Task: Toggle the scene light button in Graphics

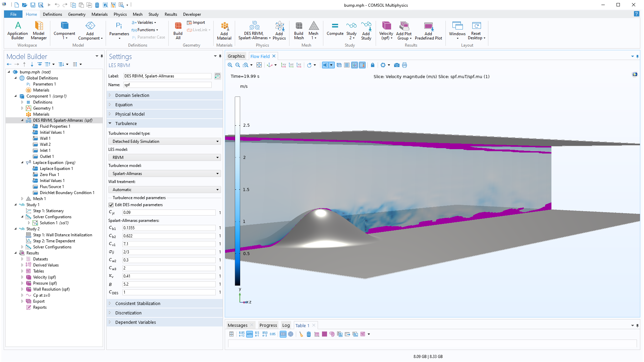Action: pyautogui.click(x=325, y=65)
